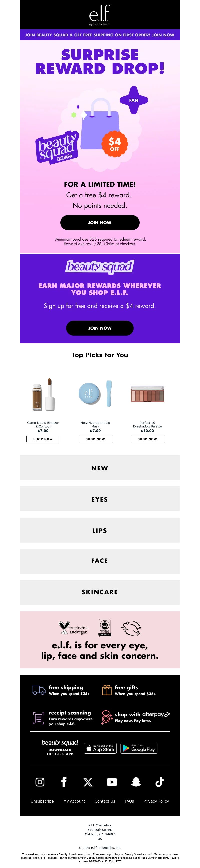This screenshot has width=200, height=868.
Task: Open the SKINCARE category banner
Action: (100, 592)
